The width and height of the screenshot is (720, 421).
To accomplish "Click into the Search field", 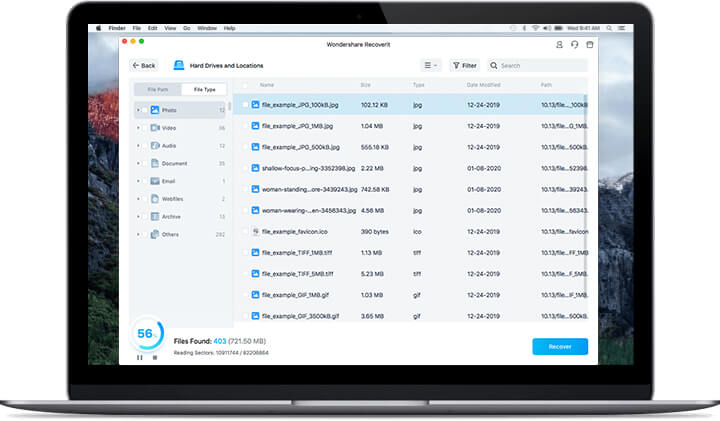I will [537, 66].
